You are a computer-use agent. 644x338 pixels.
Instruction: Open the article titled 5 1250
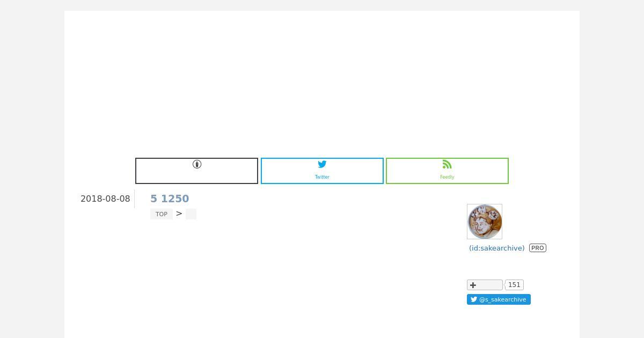[x=170, y=199]
